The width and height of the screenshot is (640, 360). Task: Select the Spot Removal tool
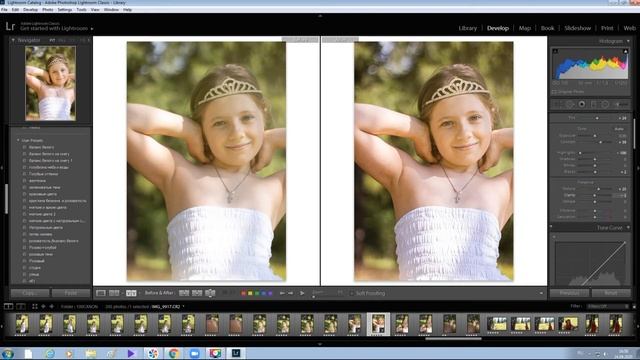point(570,104)
